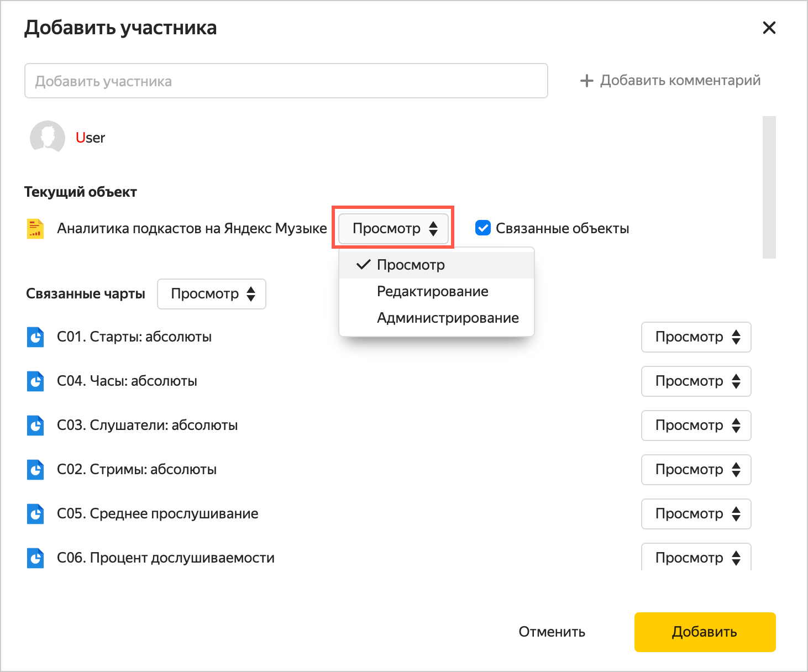Click the Отменить button
This screenshot has height=672, width=808.
(552, 632)
